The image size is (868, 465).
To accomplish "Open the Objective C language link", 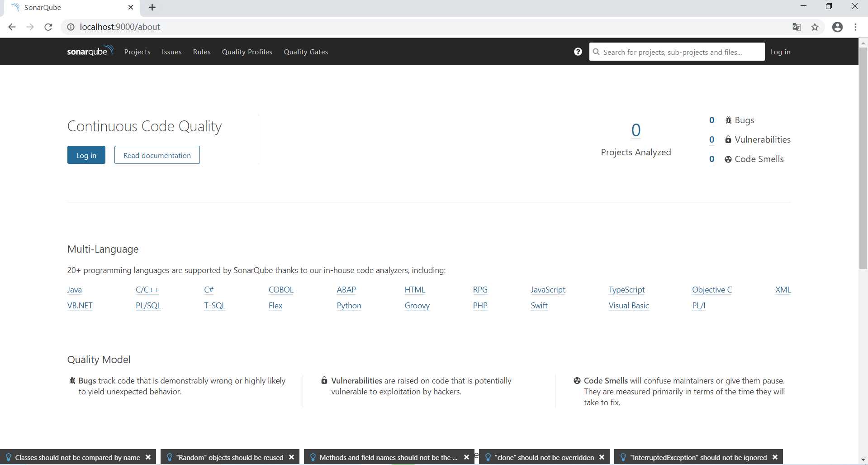I will pyautogui.click(x=712, y=290).
